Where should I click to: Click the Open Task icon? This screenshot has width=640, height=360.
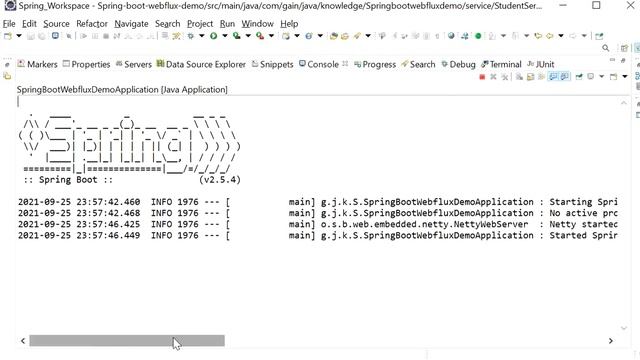345,36
